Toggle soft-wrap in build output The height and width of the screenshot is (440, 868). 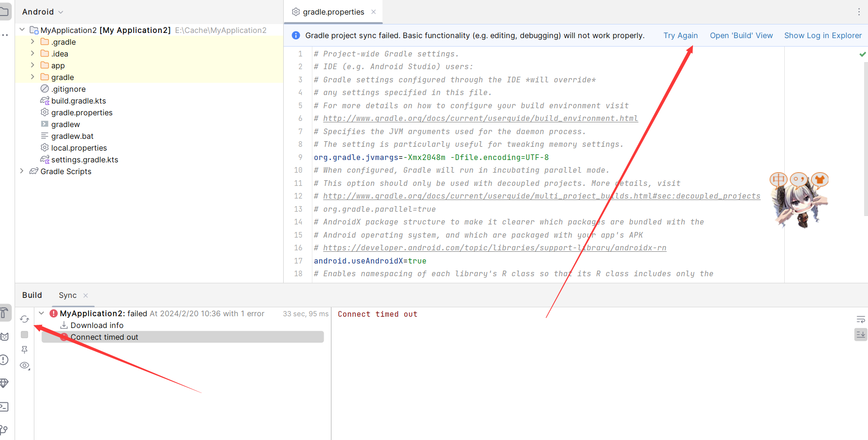tap(860, 319)
